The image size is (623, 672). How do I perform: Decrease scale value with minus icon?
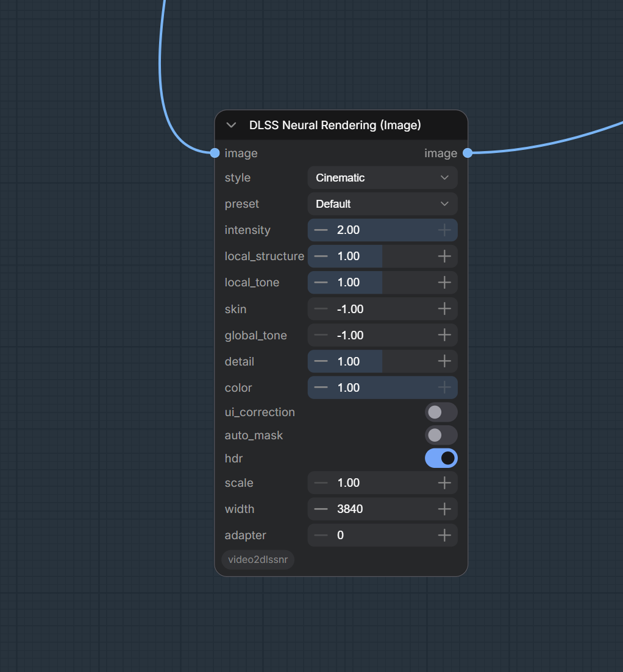point(321,483)
